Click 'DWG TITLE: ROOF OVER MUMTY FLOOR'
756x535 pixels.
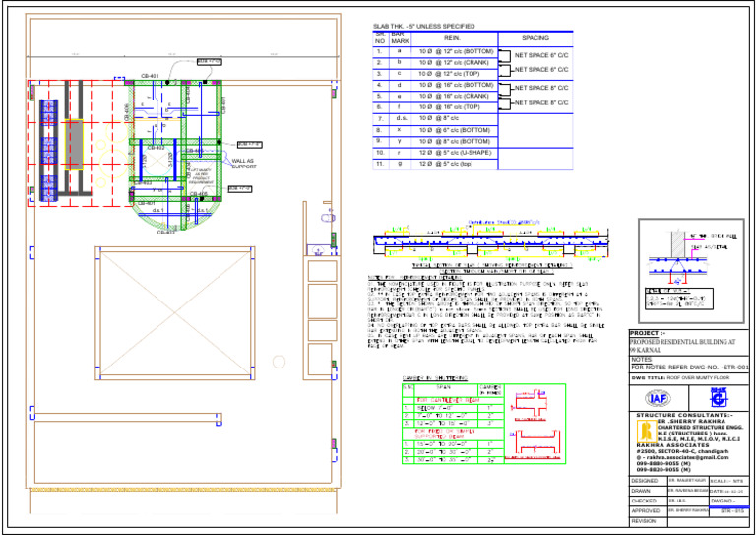pyautogui.click(x=680, y=378)
